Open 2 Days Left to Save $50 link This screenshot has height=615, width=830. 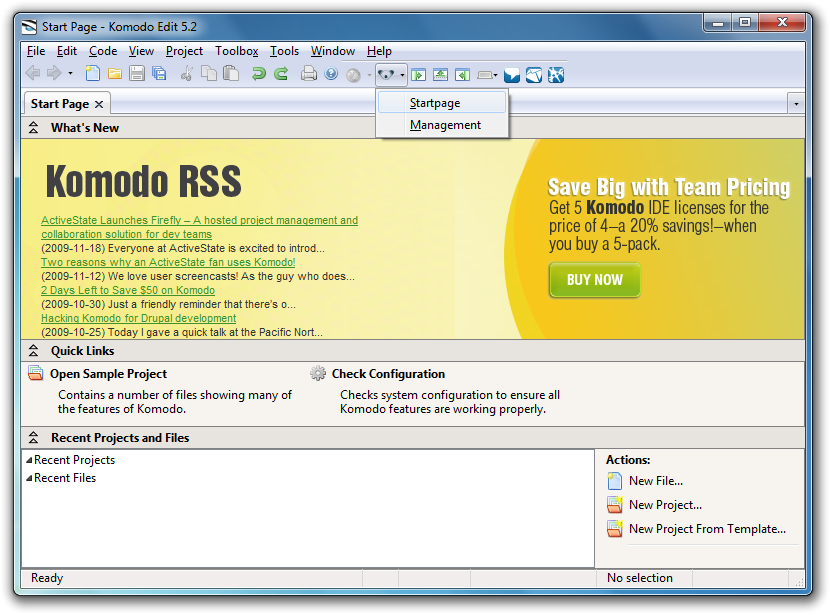(x=128, y=290)
